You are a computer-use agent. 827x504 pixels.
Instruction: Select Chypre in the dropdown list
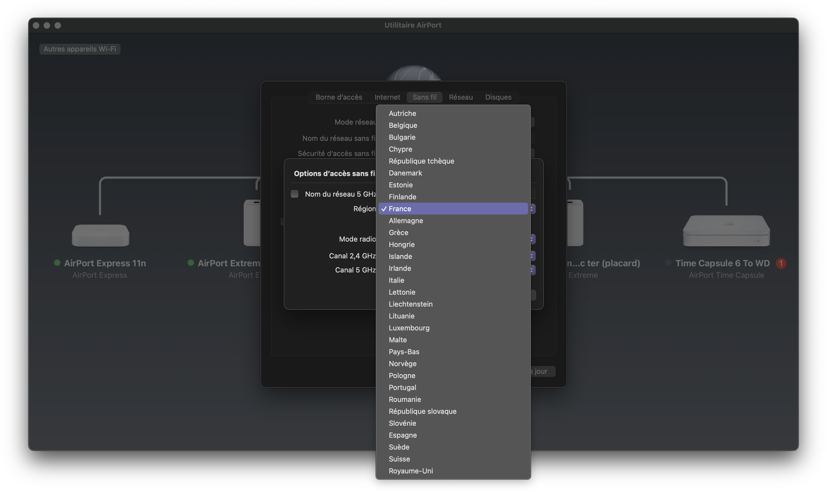(453, 149)
